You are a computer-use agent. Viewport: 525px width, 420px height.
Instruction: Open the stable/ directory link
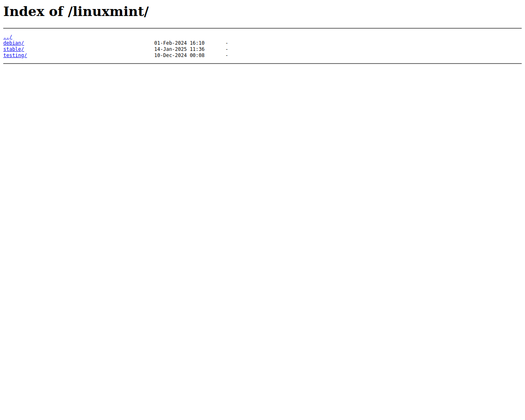(x=14, y=49)
